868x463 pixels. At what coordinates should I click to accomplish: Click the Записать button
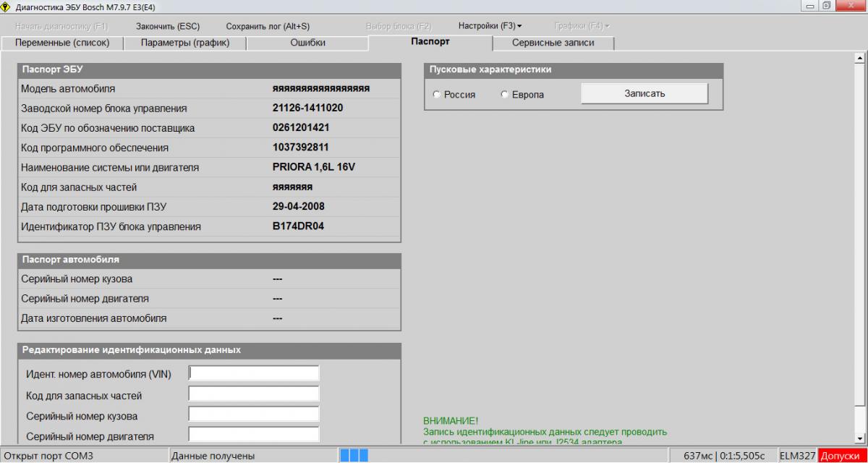point(644,94)
